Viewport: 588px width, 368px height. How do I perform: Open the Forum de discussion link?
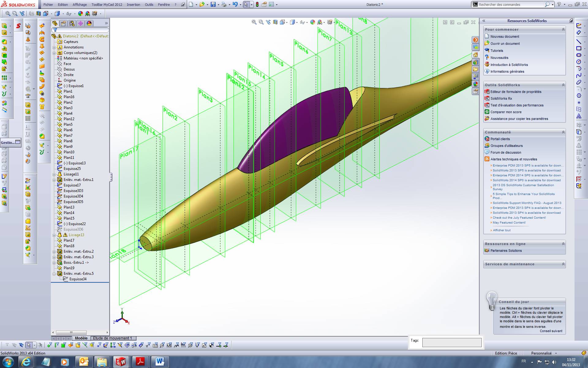tap(506, 152)
